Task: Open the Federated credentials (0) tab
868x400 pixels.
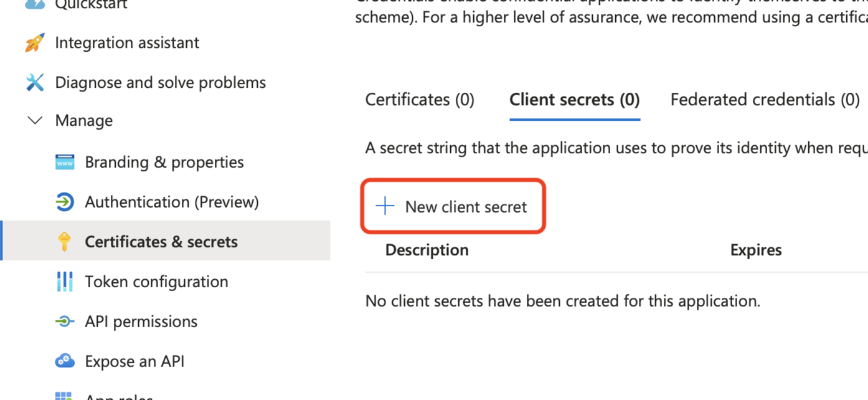Action: point(765,99)
